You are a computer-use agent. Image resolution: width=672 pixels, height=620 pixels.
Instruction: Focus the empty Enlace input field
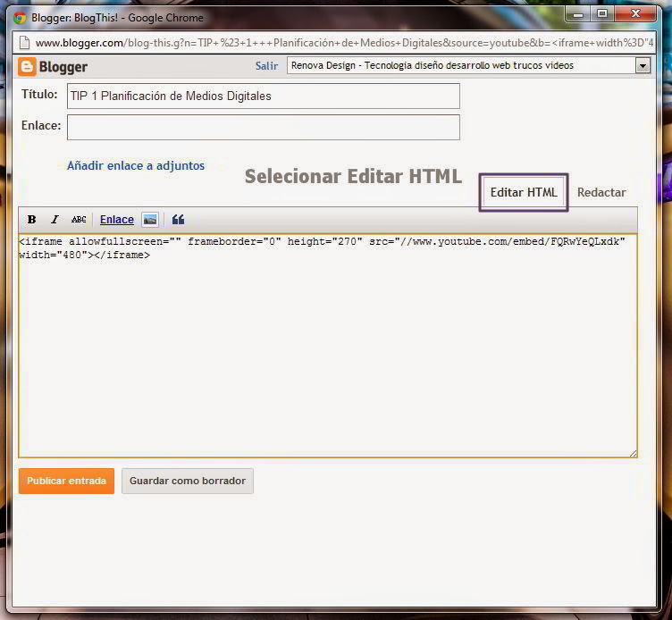(263, 127)
